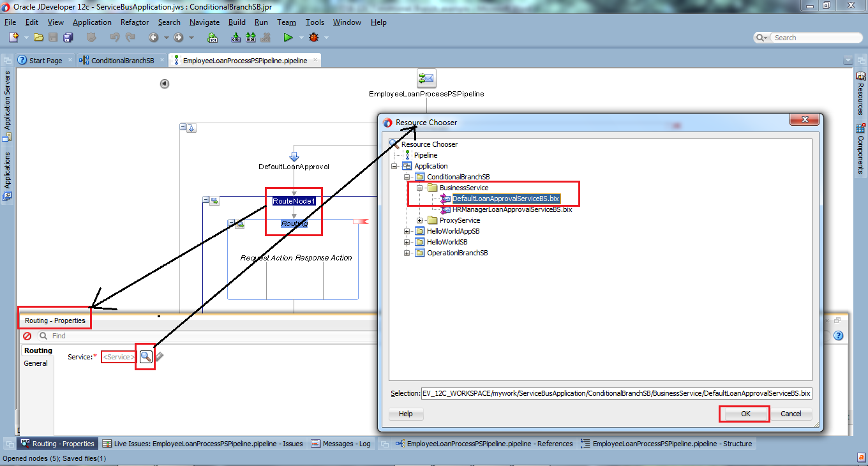The width and height of the screenshot is (868, 466).
Task: Click the red clear-filter icon beside Find
Action: click(27, 336)
